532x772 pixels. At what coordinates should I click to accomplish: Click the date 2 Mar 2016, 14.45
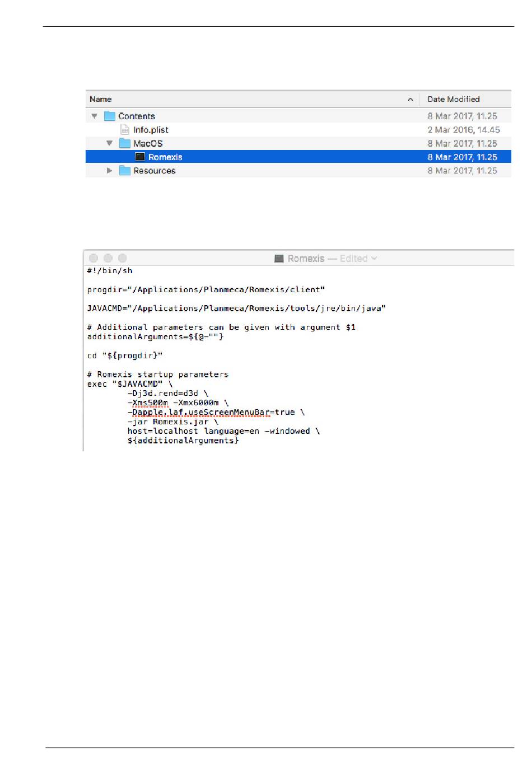(464, 130)
